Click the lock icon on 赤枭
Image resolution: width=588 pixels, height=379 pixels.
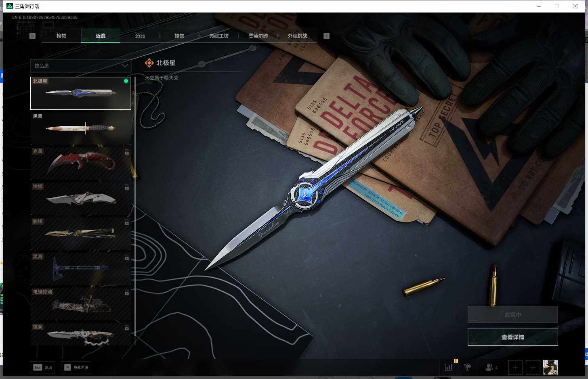pos(127,152)
